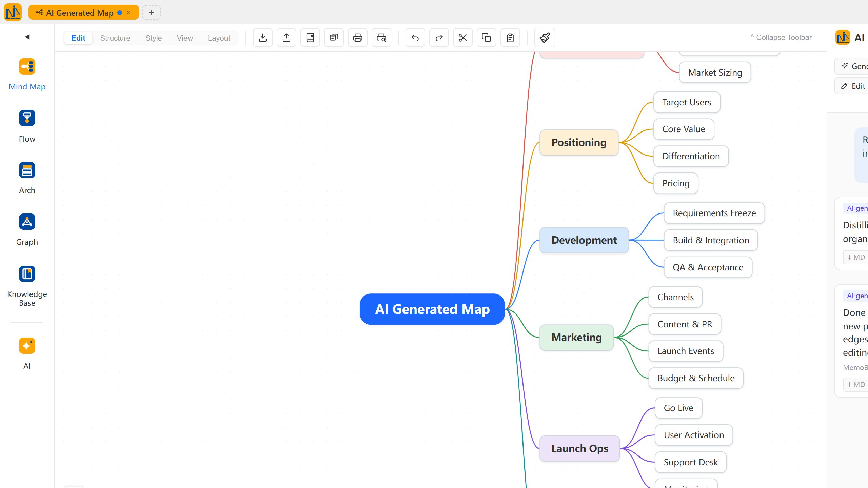Open the Graph sidebar icon
Viewport: 868px width, 488px height.
coord(27,222)
